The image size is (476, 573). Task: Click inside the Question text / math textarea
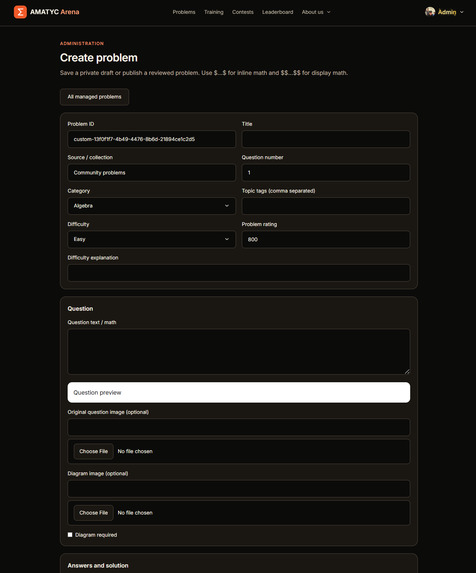[x=239, y=352]
